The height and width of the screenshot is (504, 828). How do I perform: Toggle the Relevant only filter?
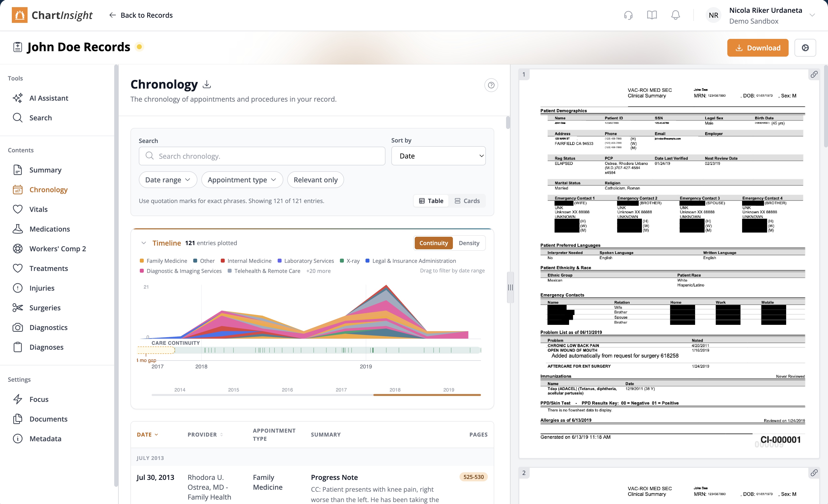point(315,180)
